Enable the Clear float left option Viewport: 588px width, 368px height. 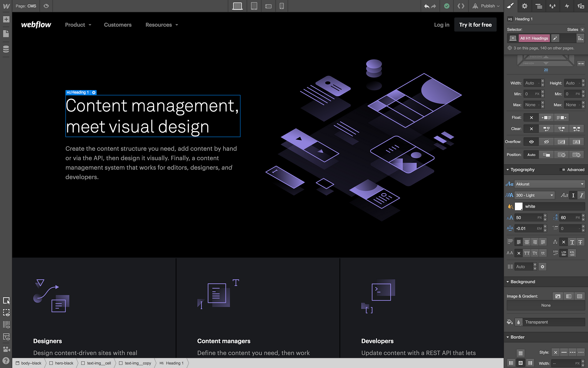point(547,129)
